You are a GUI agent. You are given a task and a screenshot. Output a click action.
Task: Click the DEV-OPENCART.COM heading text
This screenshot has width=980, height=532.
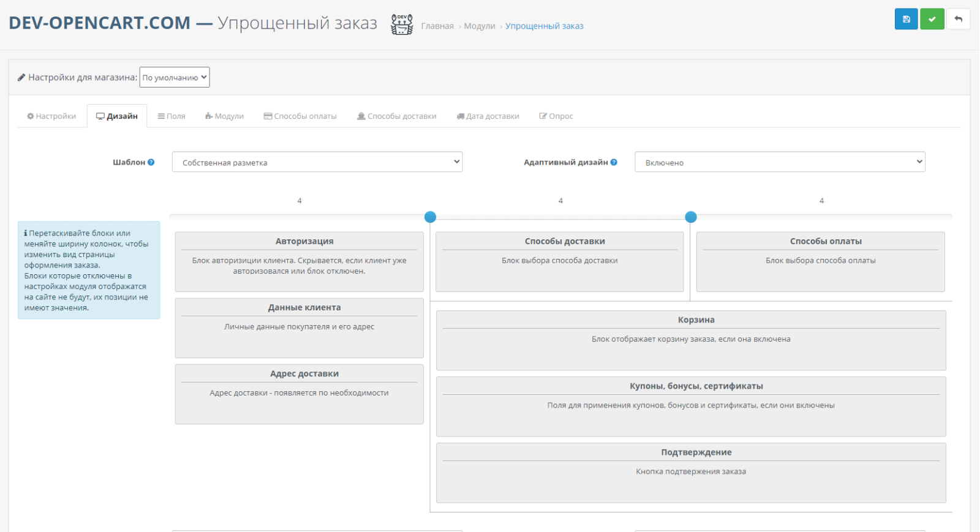(x=100, y=23)
